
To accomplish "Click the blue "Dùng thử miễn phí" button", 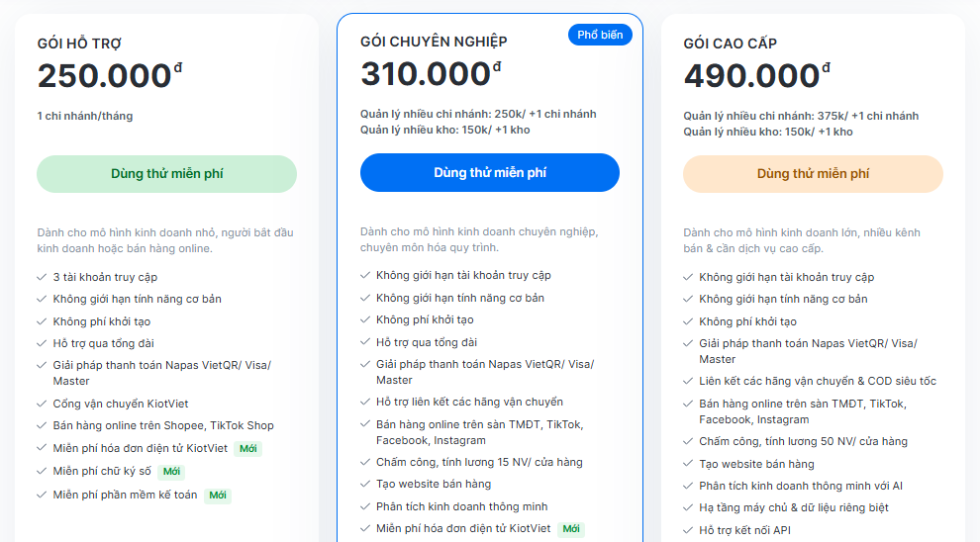I will click(x=489, y=173).
